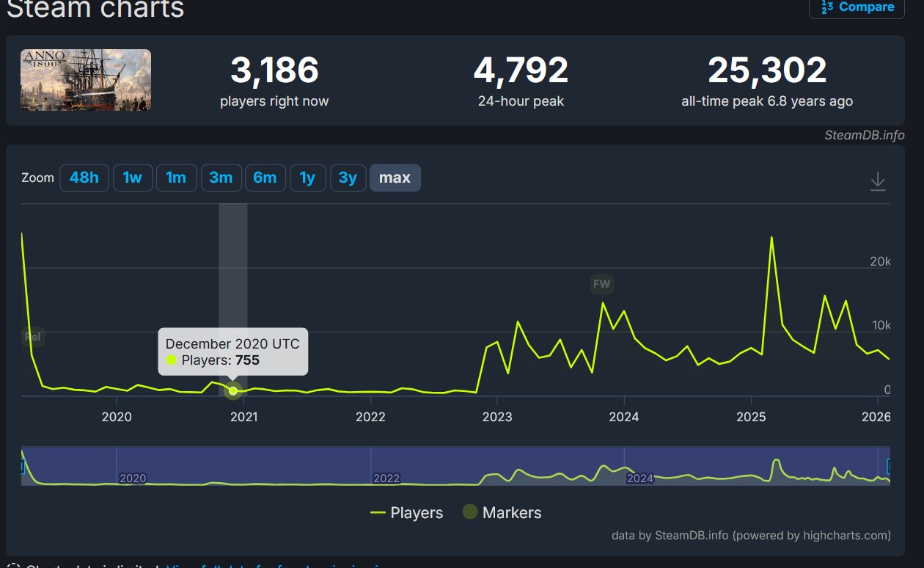Set chart zoom to 3y

(348, 178)
